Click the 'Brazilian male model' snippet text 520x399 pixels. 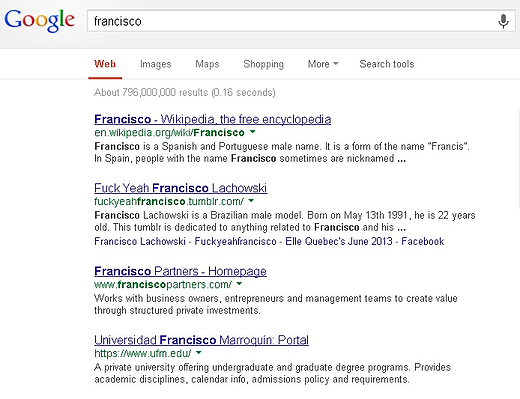pos(256,215)
